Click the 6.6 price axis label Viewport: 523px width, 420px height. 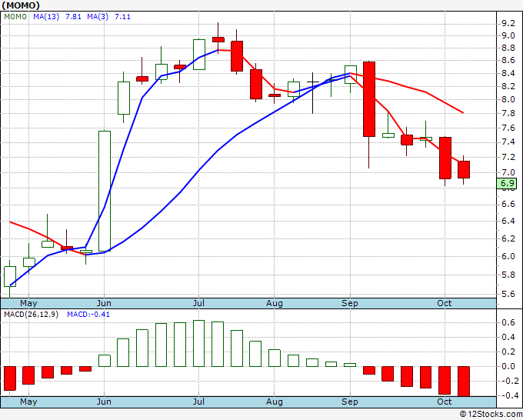[x=508, y=205]
